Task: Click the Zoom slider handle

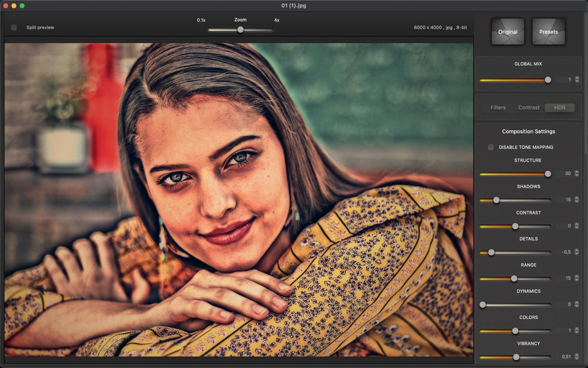Action: click(x=240, y=30)
